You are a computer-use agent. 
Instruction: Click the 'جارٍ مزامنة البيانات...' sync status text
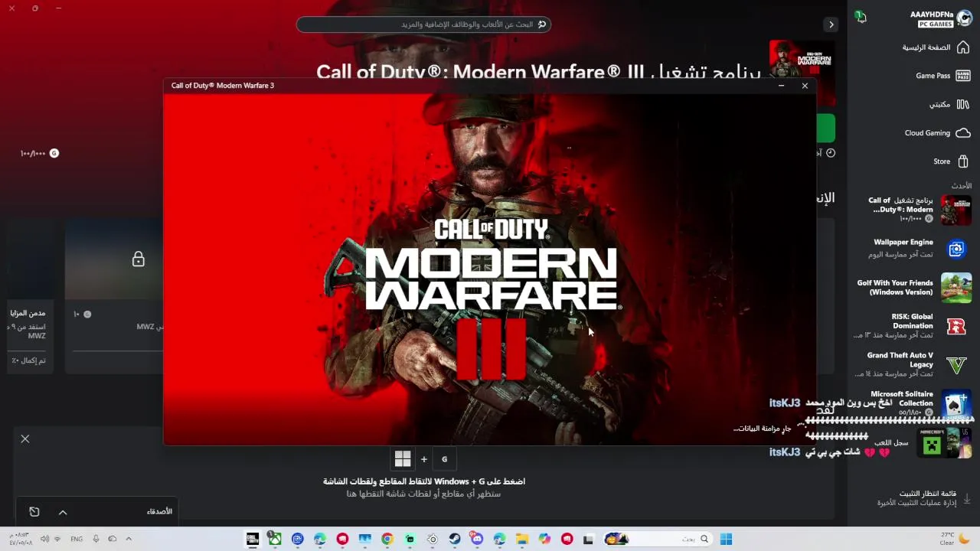(763, 429)
